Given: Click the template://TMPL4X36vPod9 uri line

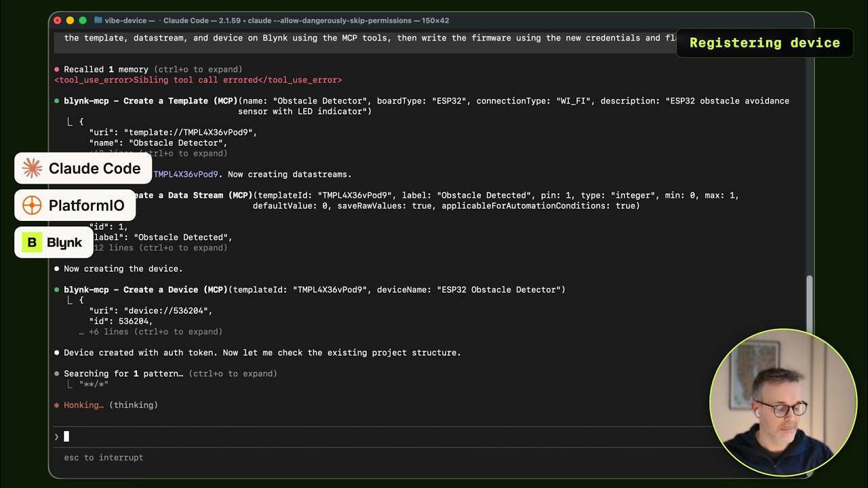Looking at the screenshot, I should (173, 133).
